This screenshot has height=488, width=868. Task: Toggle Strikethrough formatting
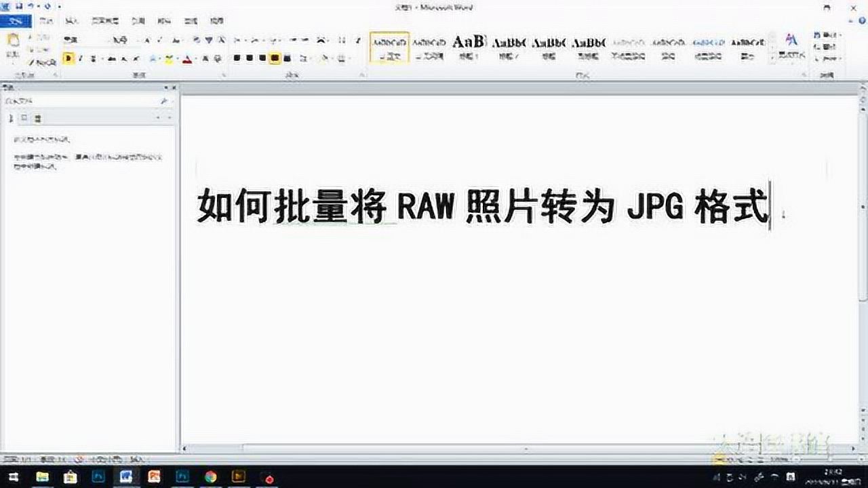113,58
